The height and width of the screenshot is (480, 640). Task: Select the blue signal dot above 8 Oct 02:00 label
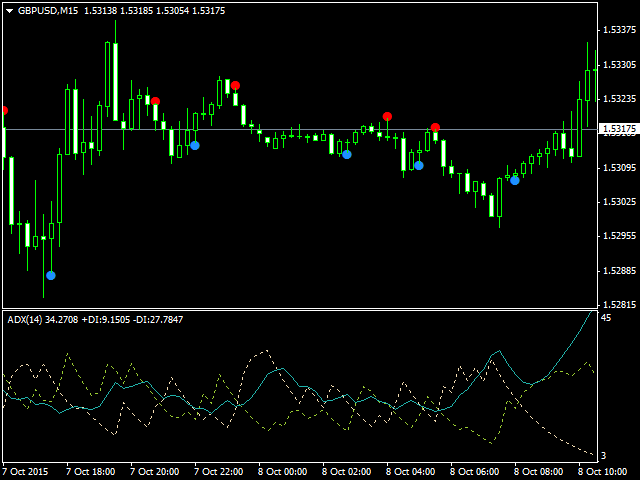point(347,155)
